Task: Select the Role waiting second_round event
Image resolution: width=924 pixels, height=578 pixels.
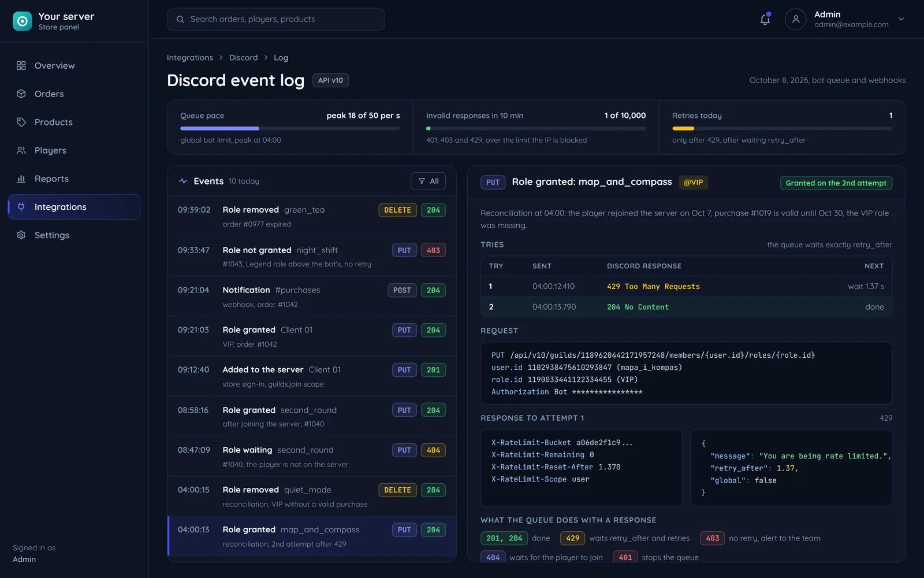Action: 312,457
